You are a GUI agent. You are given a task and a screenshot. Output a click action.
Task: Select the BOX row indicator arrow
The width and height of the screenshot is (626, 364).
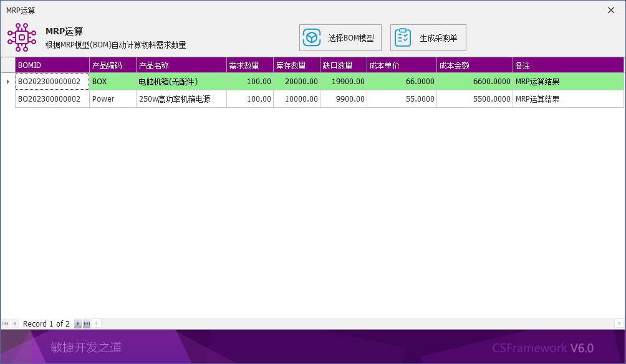point(8,82)
